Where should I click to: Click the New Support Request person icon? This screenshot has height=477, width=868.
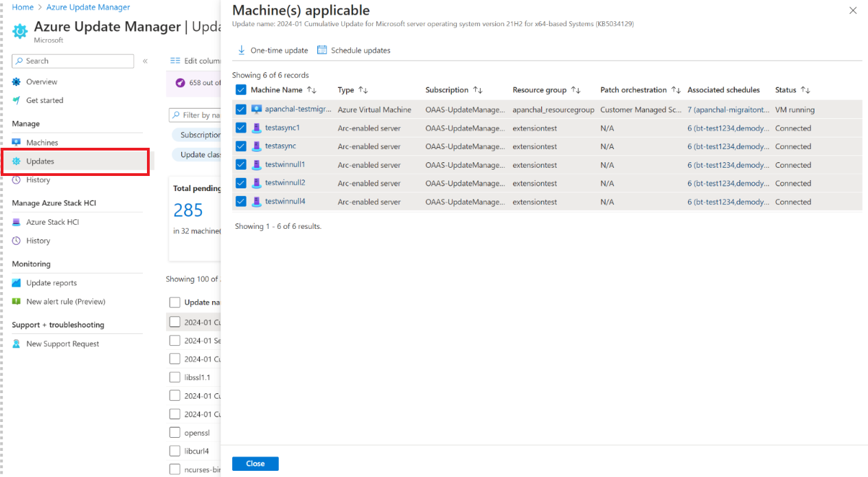tap(16, 344)
